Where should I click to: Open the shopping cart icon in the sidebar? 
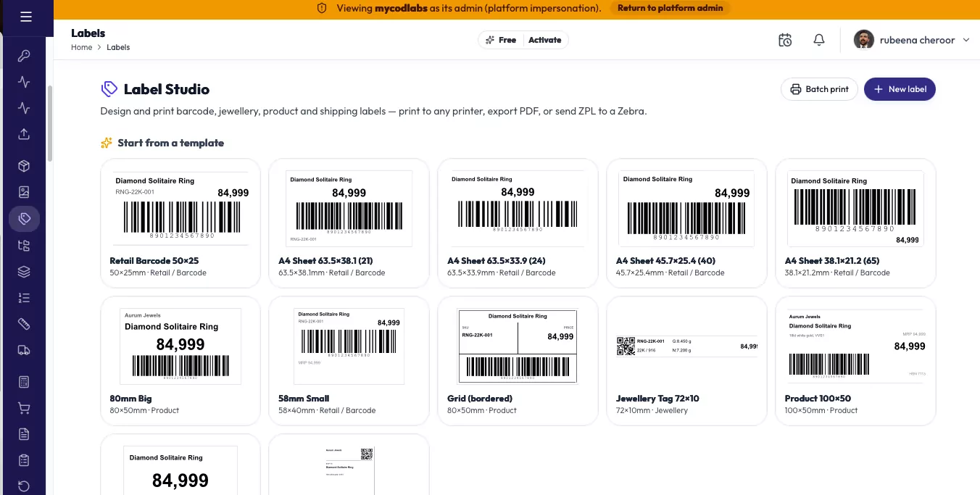(24, 408)
